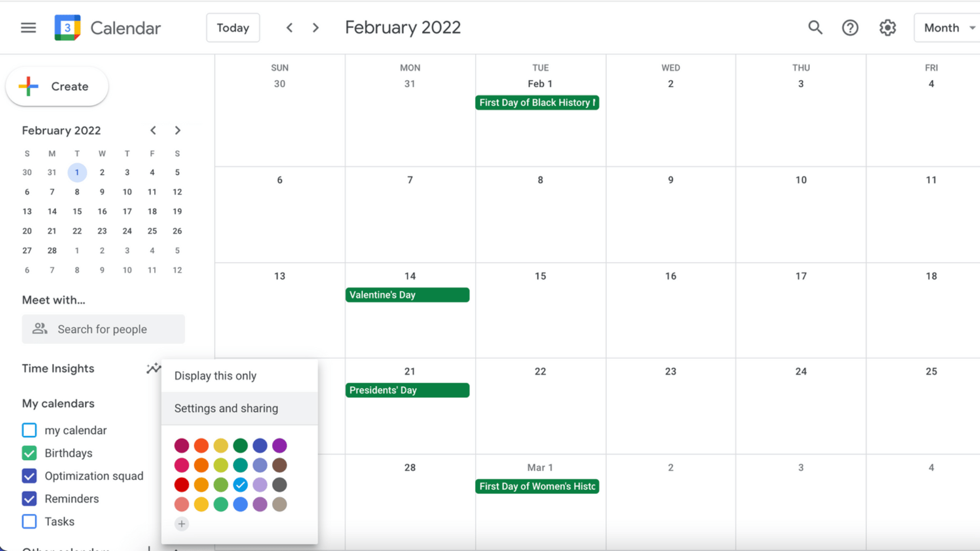This screenshot has height=551, width=980.
Task: Open the Help menu icon
Action: point(850,28)
